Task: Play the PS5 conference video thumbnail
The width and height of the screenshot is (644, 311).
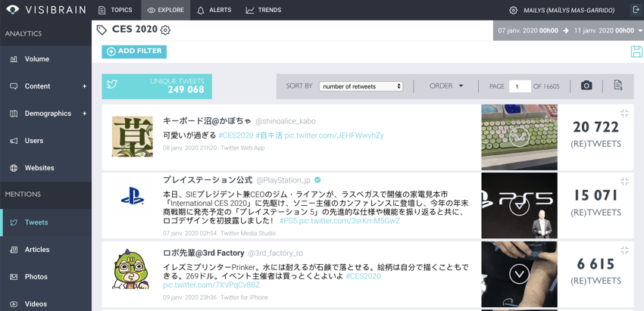Action: click(520, 206)
